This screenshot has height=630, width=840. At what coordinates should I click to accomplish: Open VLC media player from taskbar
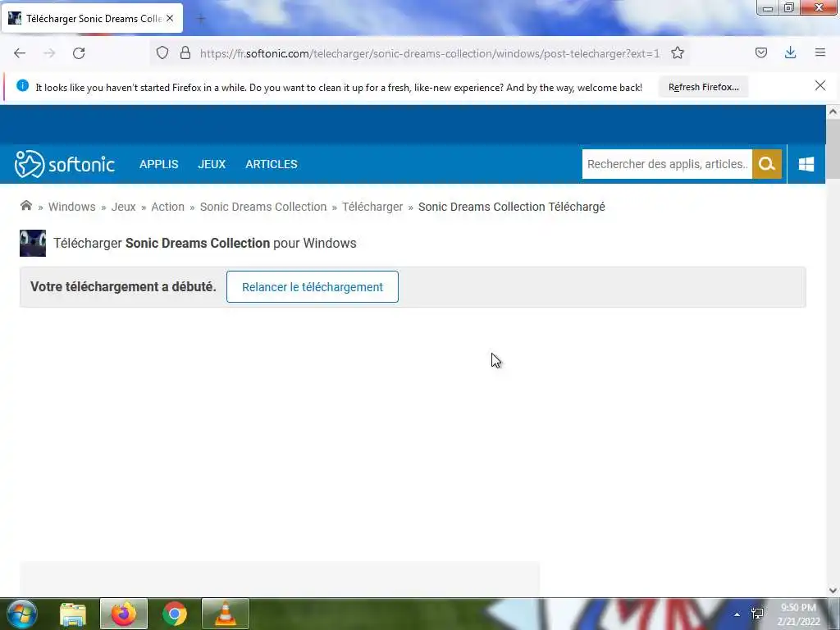pyautogui.click(x=226, y=614)
